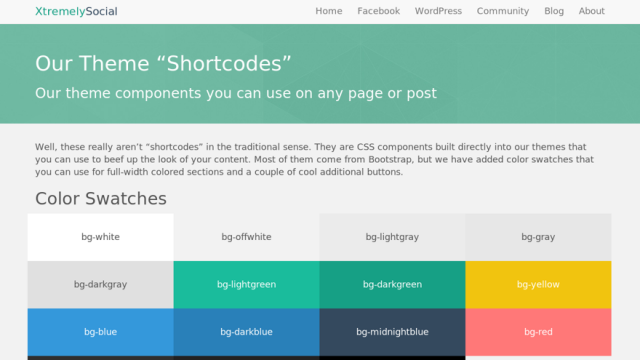This screenshot has width=640, height=360.
Task: Click the bg-red swatch
Action: 538,332
